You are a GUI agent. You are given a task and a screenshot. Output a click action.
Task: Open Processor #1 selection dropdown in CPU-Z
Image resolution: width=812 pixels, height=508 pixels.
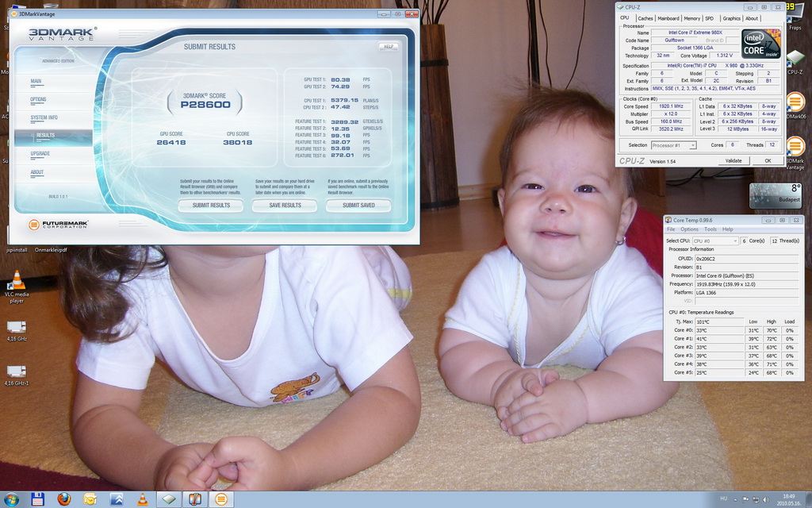pyautogui.click(x=673, y=145)
